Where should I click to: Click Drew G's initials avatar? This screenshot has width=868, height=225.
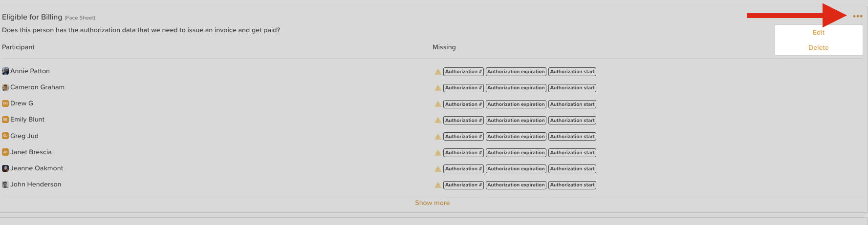5,103
